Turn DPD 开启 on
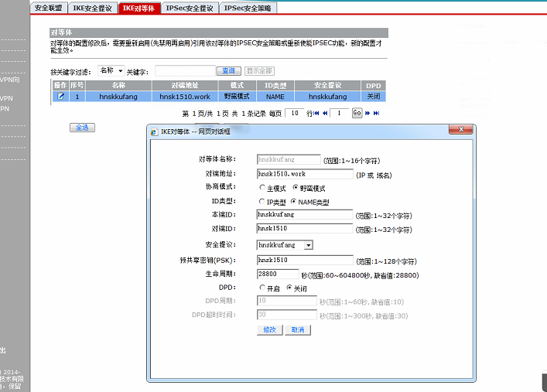The height and width of the screenshot is (392, 547). [262, 288]
